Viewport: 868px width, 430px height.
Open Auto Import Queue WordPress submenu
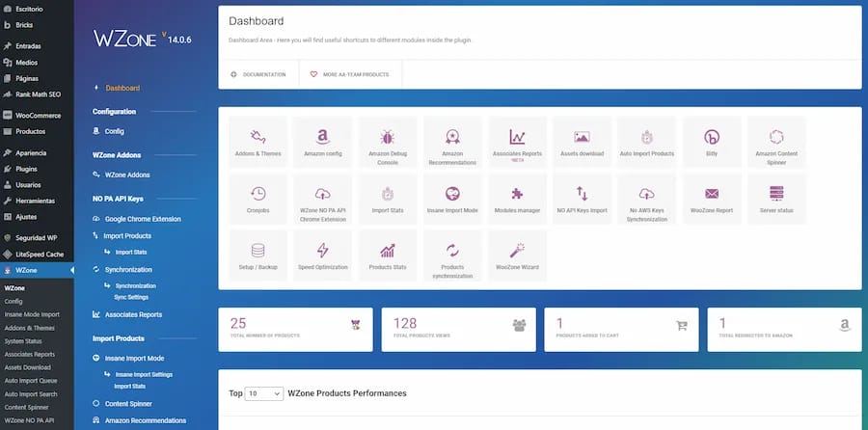pyautogui.click(x=31, y=381)
